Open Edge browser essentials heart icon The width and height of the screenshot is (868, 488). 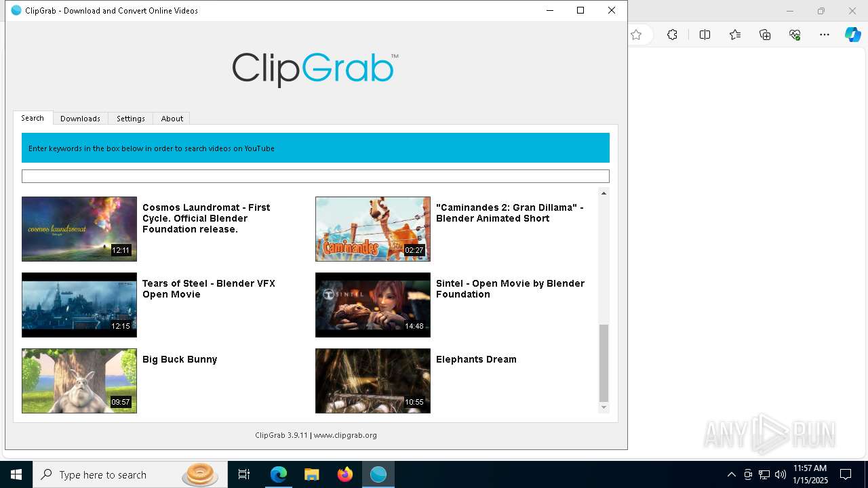[x=795, y=35]
